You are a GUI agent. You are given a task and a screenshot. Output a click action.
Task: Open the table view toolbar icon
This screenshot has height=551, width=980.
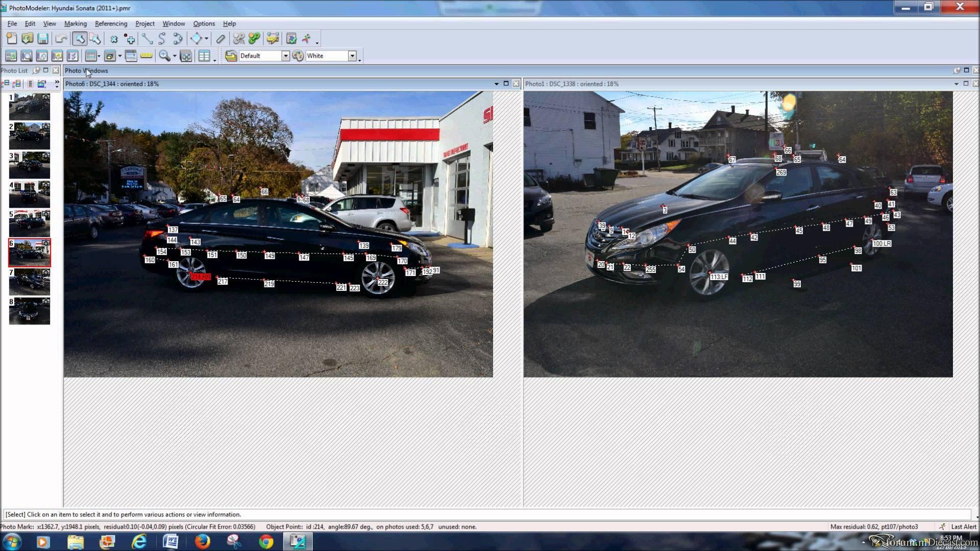(x=204, y=56)
